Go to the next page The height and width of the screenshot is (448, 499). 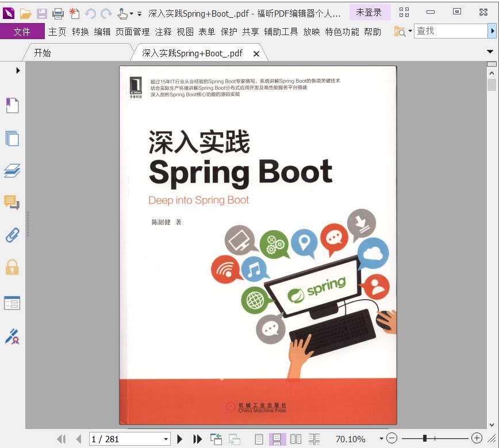tap(179, 439)
